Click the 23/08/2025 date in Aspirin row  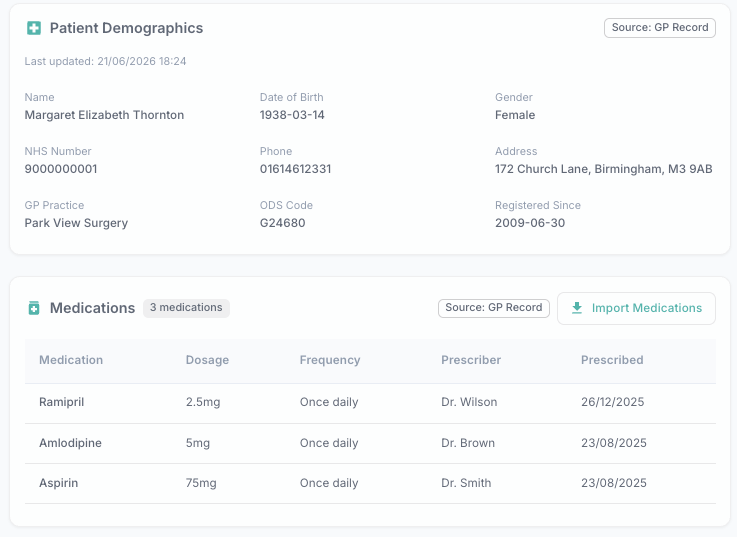[x=614, y=483]
